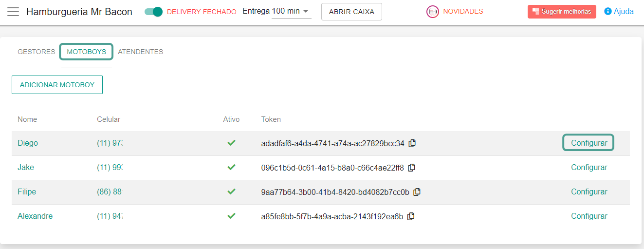This screenshot has width=644, height=249.
Task: Select the Motoboys tab
Action: click(x=86, y=52)
